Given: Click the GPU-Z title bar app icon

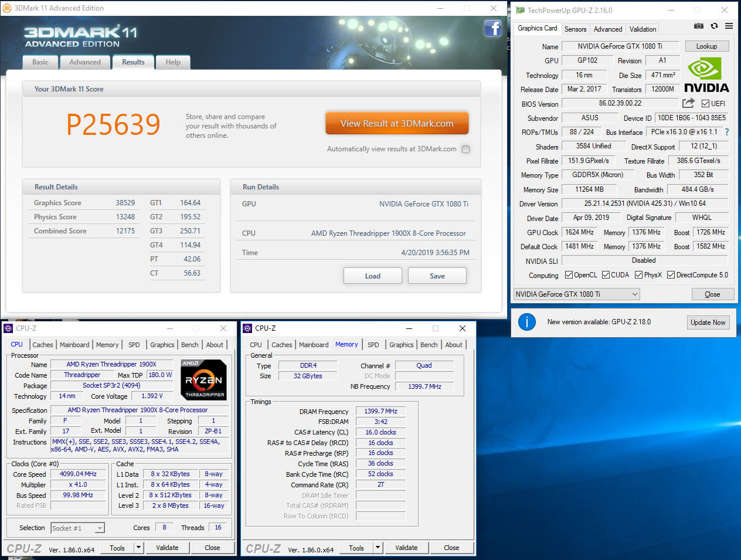Looking at the screenshot, I should (520, 11).
